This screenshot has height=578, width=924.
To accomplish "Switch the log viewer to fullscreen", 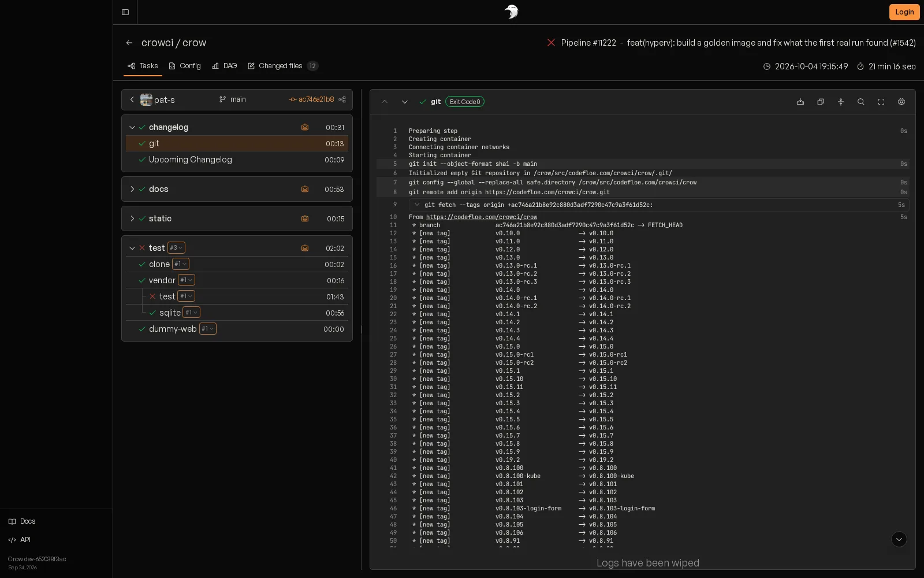I will point(881,102).
